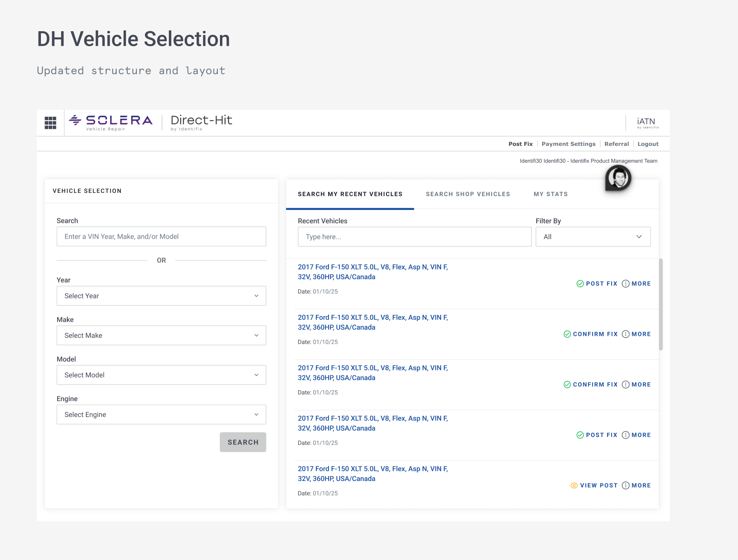
Task: Click the More icon on last vehicle row
Action: click(x=626, y=485)
